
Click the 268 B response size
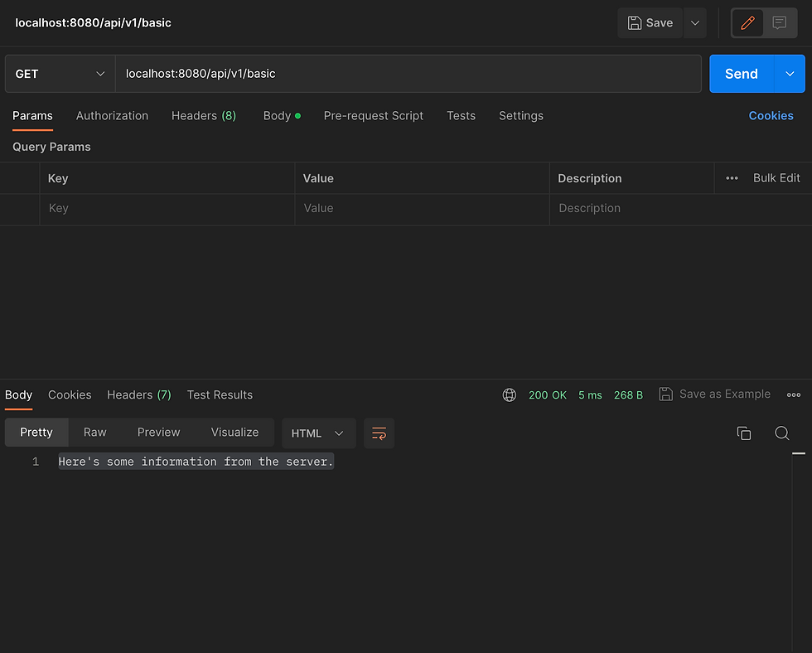click(628, 395)
